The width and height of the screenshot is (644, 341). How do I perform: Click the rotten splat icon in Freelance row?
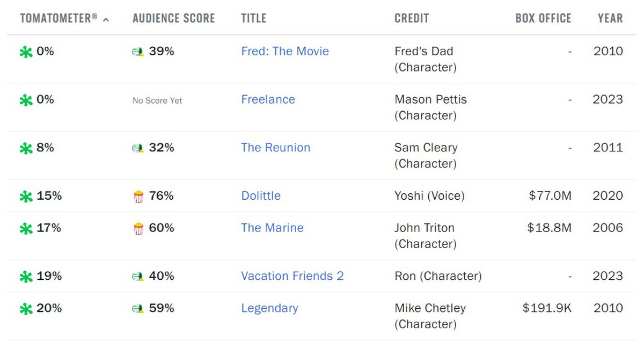(x=26, y=100)
